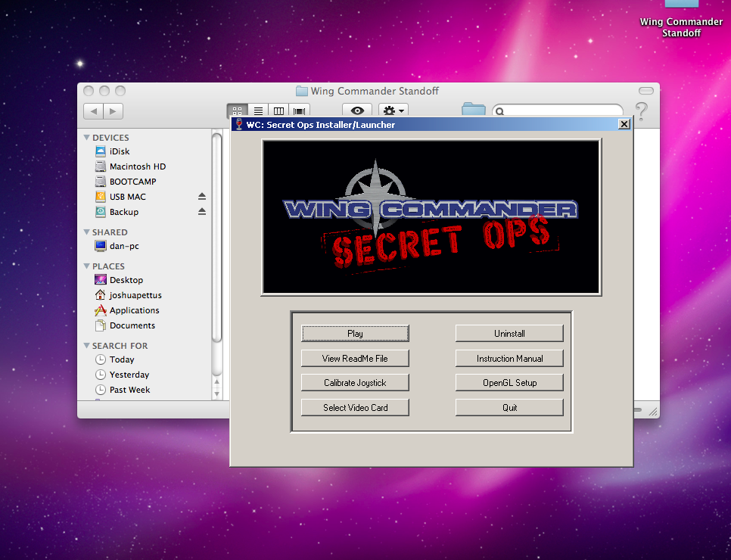
Task: Select Applications in the Finder sidebar
Action: [x=134, y=310]
